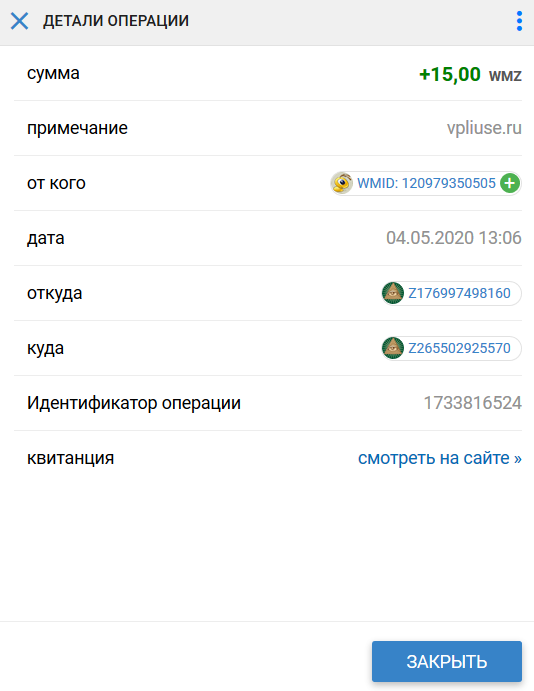
Task: Click the Идентификатор операции label
Action: point(134,403)
